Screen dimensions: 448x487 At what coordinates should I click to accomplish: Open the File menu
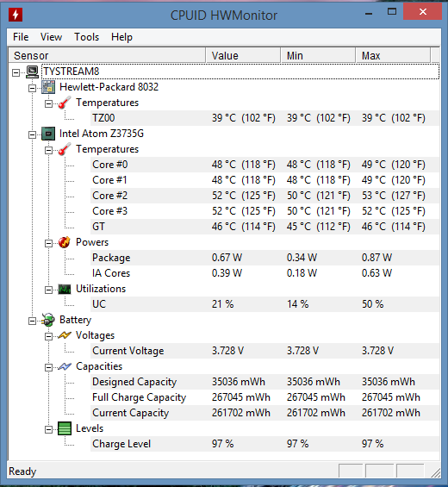click(21, 37)
